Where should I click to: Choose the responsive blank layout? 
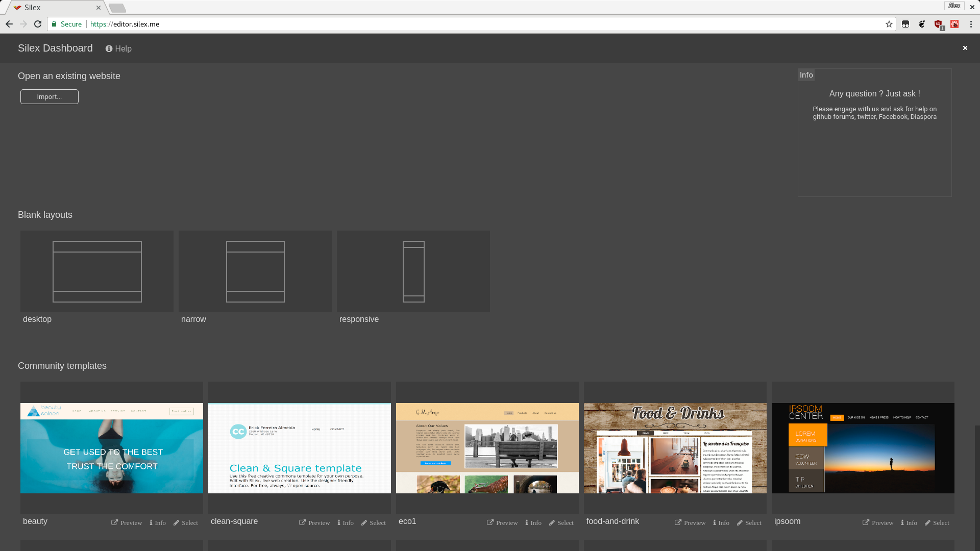[413, 271]
